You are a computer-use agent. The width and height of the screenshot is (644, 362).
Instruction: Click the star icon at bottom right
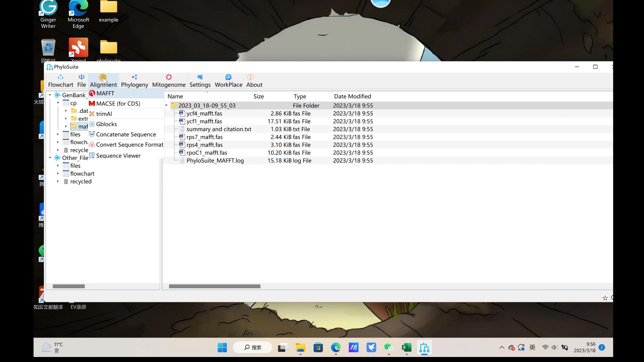click(x=605, y=298)
